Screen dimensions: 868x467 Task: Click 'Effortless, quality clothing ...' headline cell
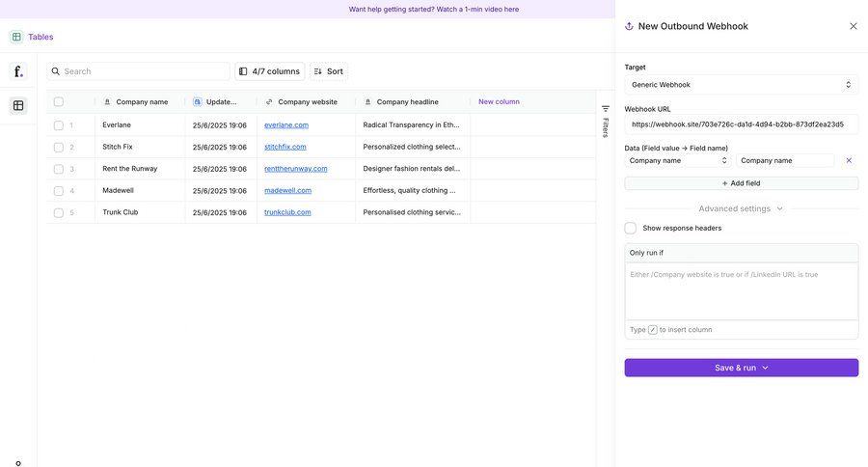point(413,191)
